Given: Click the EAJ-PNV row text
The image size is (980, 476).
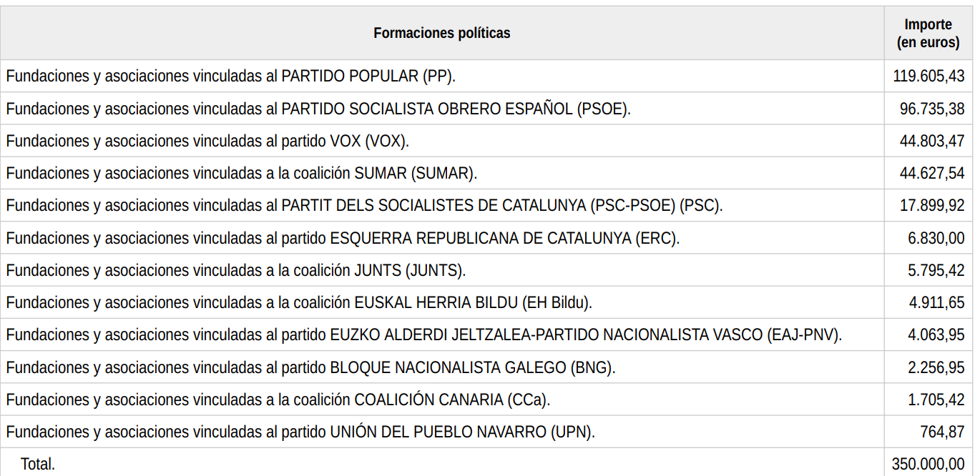Looking at the screenshot, I should coord(423,335).
